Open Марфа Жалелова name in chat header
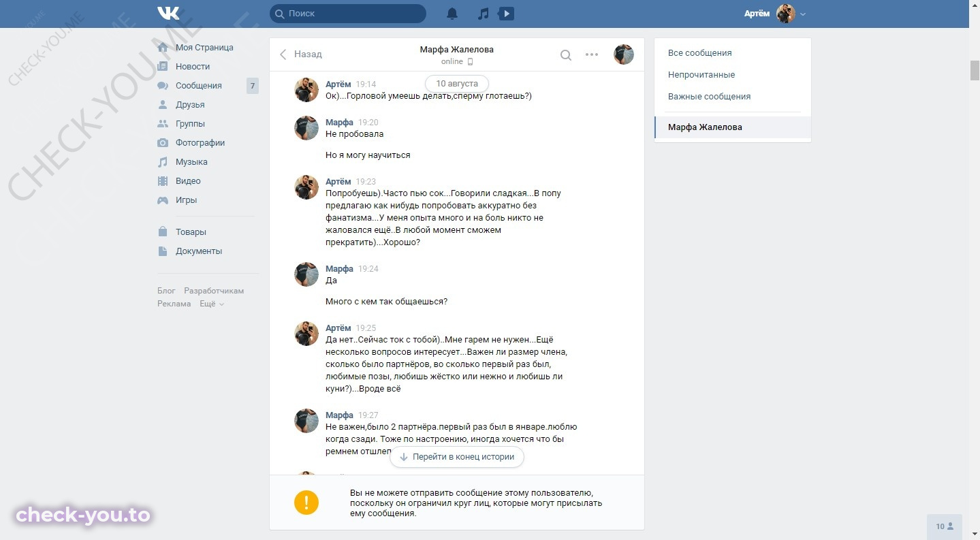 pyautogui.click(x=456, y=50)
